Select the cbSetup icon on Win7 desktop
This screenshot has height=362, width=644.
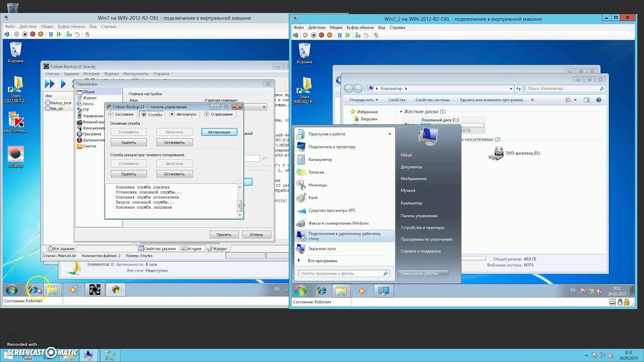click(16, 157)
